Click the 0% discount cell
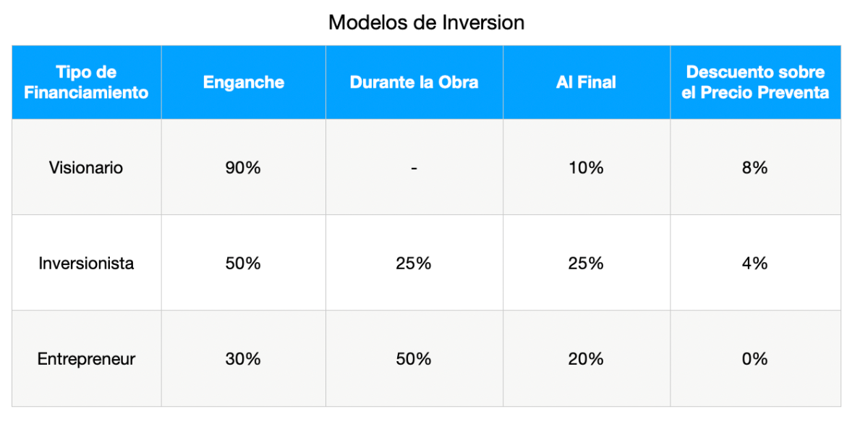The height and width of the screenshot is (422, 868). click(755, 358)
